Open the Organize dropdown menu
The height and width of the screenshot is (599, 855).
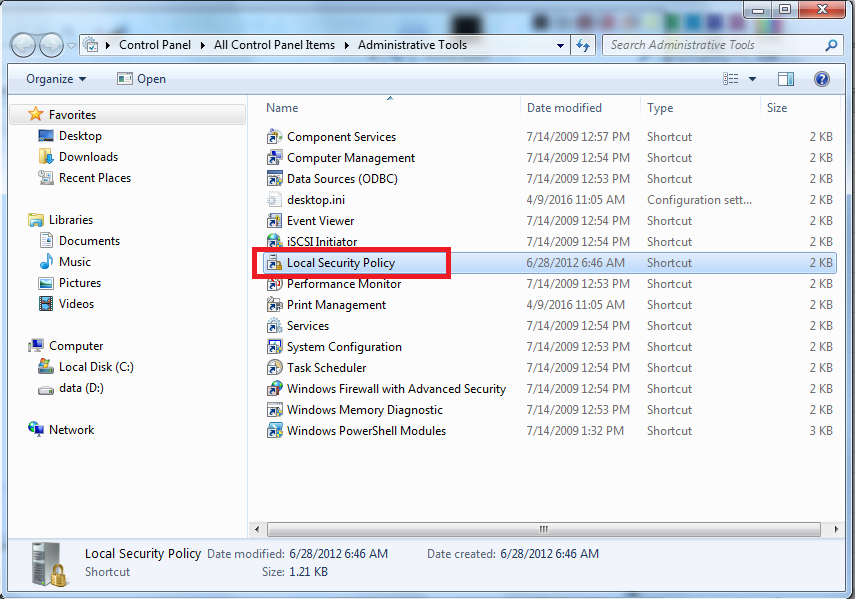(x=56, y=79)
